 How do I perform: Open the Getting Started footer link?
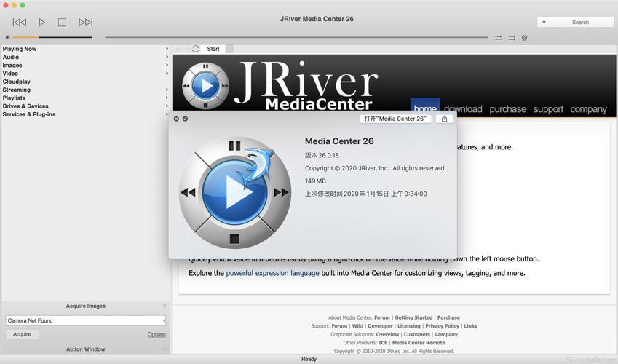413,317
